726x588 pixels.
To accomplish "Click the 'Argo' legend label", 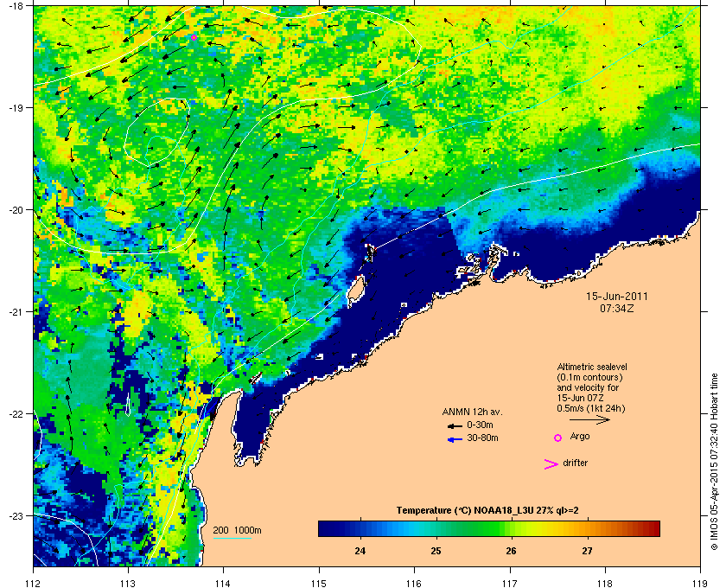I will pos(580,437).
